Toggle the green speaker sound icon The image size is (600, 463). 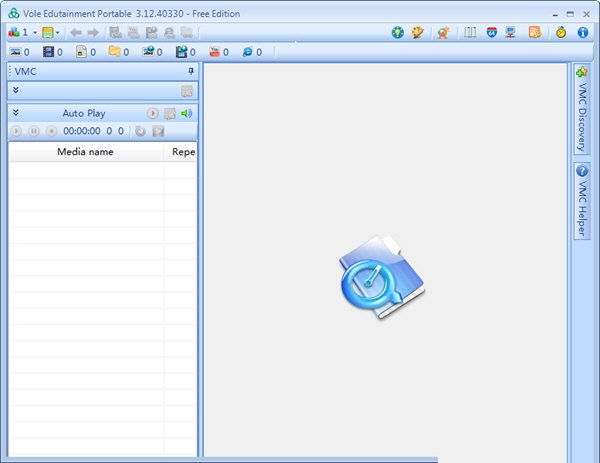[187, 113]
